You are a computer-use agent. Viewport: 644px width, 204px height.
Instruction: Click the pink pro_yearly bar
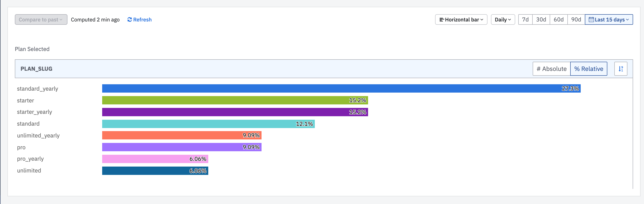(150, 159)
